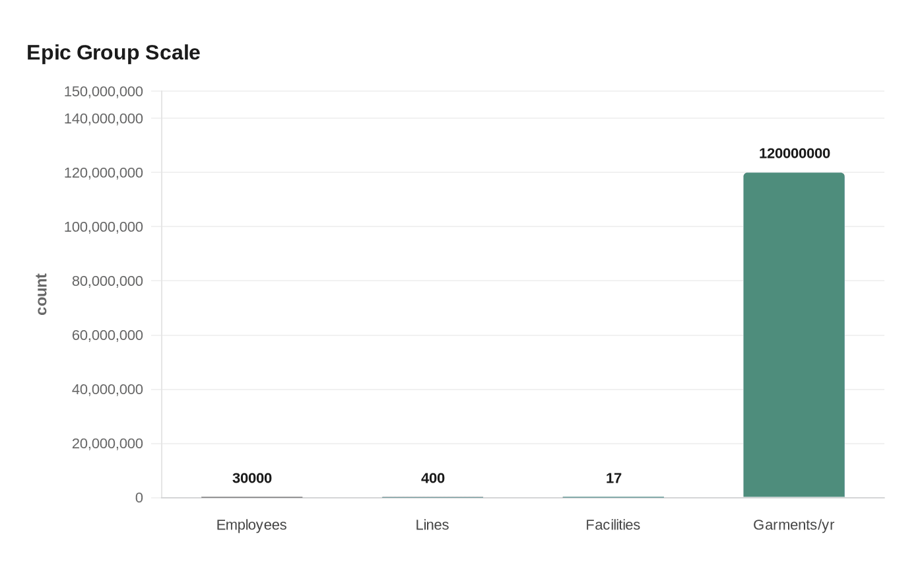Click the Employees axis label

(251, 525)
